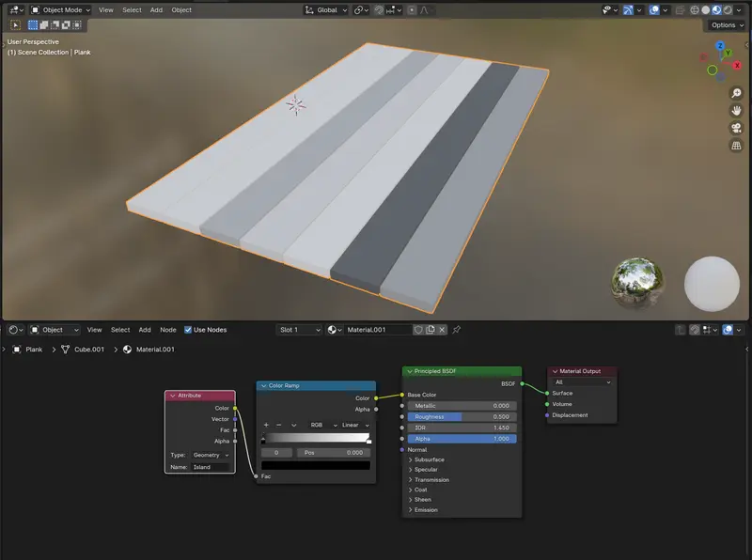Image resolution: width=752 pixels, height=560 pixels.
Task: Open the Object Mode dropdown
Action: pyautogui.click(x=60, y=9)
